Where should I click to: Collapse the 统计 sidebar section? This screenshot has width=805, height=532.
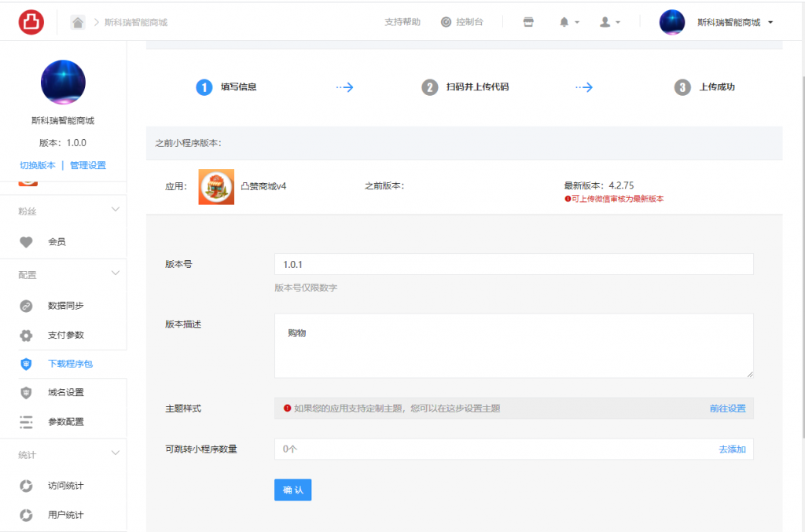(x=116, y=453)
